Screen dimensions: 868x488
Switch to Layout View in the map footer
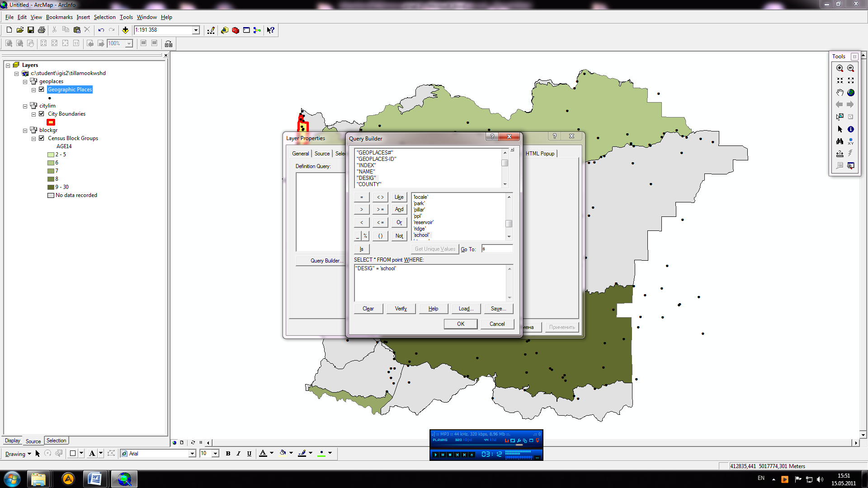[x=182, y=443]
